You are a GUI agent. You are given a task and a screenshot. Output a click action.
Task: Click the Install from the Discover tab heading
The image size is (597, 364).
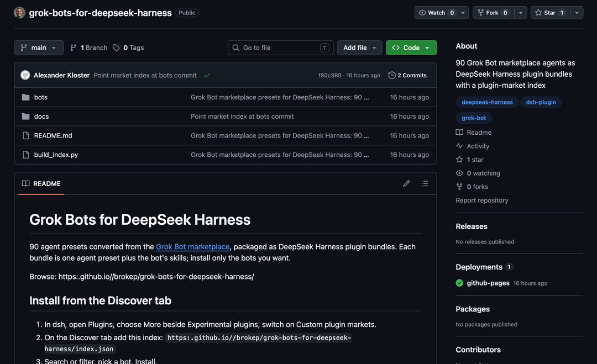[x=100, y=300]
